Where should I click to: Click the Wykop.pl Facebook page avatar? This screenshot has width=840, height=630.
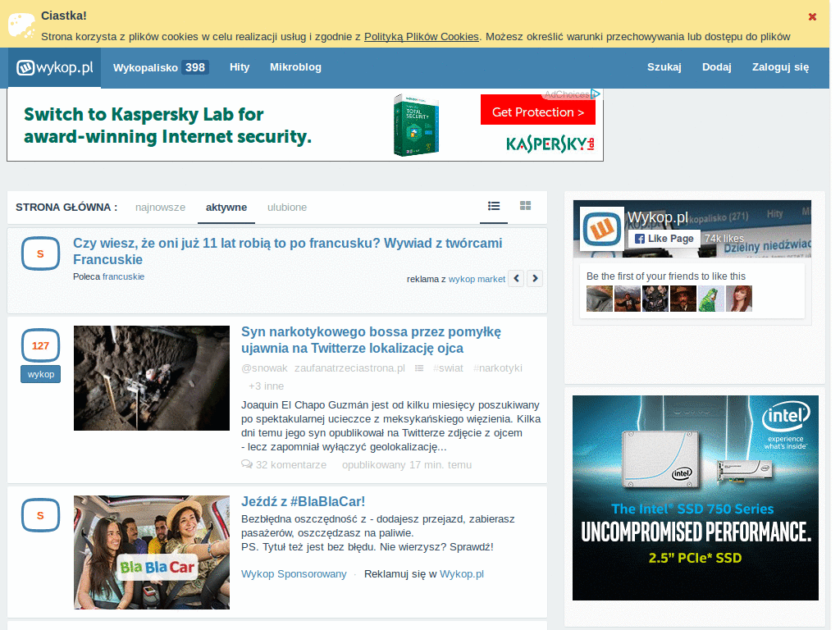601,228
